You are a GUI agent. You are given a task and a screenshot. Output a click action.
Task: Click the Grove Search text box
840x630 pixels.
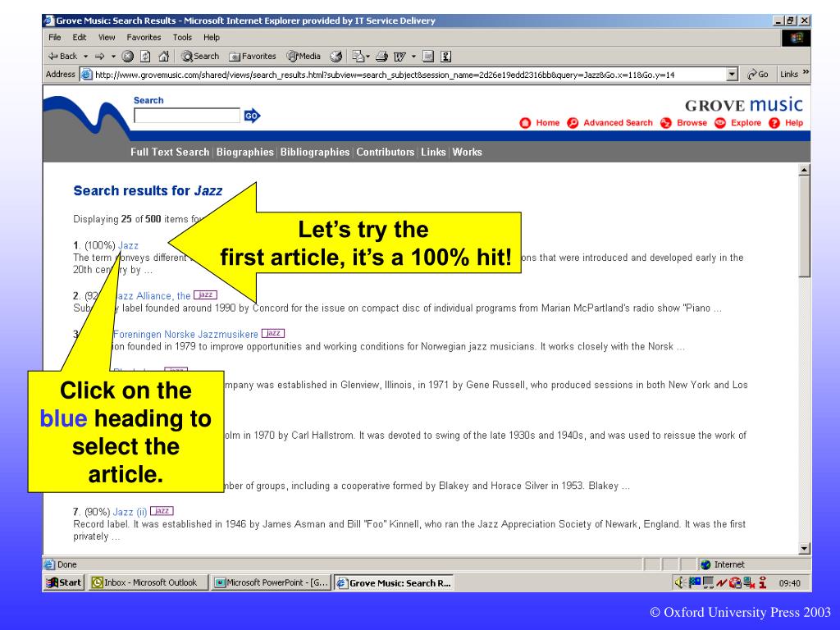pos(187,115)
